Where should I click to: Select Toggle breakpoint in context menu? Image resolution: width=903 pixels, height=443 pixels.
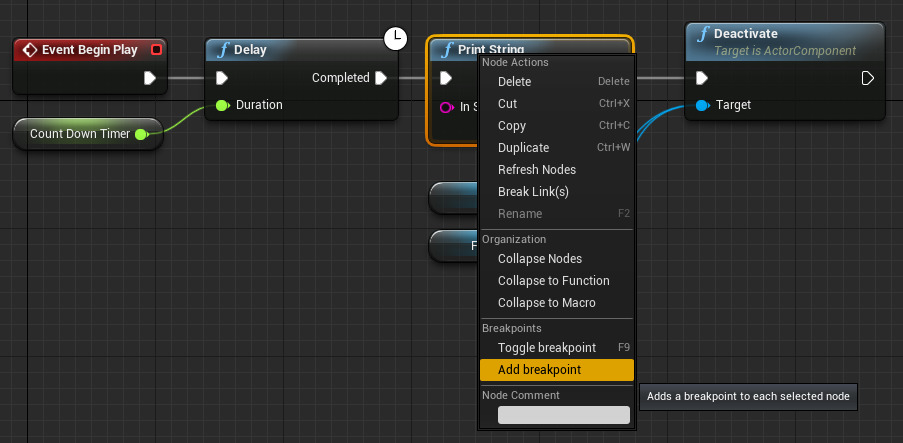pyautogui.click(x=546, y=348)
